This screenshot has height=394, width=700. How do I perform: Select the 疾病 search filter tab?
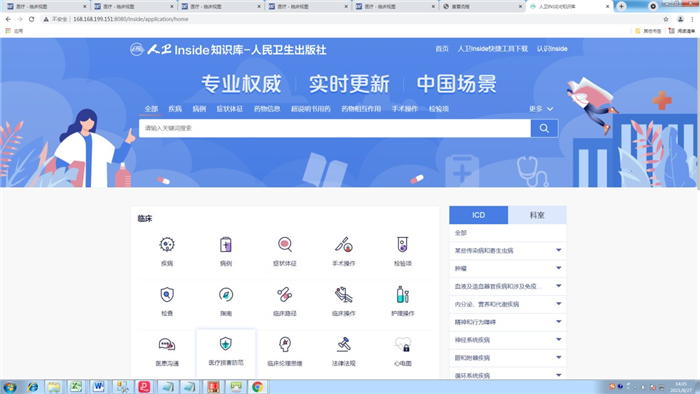(175, 109)
